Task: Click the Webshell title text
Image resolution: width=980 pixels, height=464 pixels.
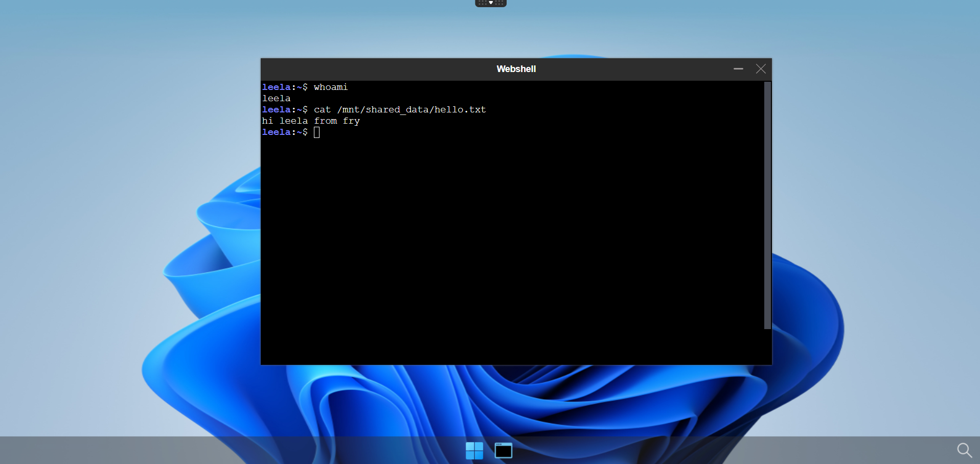Action: pos(516,69)
